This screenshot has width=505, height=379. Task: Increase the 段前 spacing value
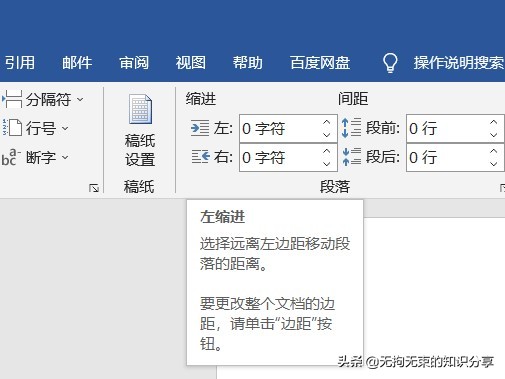tap(494, 122)
